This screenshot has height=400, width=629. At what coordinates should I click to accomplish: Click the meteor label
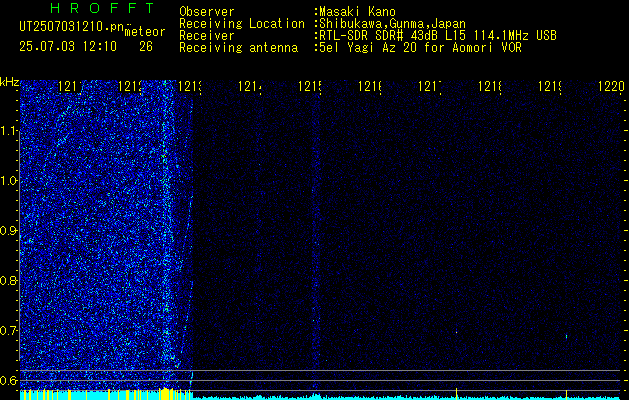(145, 32)
